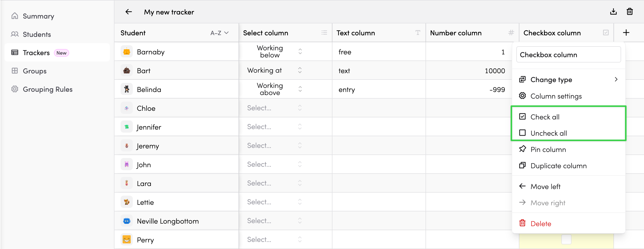644x249 pixels.
Task: Click the Text column type icon
Action: pyautogui.click(x=418, y=33)
